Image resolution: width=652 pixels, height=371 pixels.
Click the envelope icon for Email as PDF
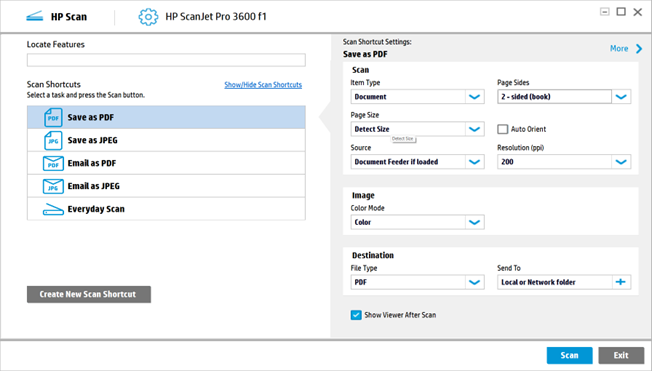pyautogui.click(x=53, y=163)
